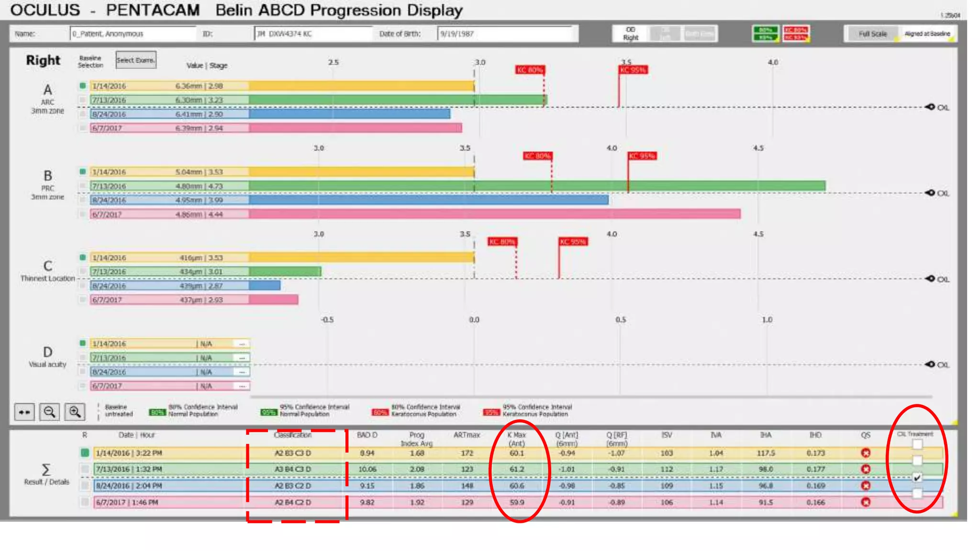The height and width of the screenshot is (551, 980).
Task: Open 7/13/2016 visual acuity ellipsis menu
Action: [242, 358]
